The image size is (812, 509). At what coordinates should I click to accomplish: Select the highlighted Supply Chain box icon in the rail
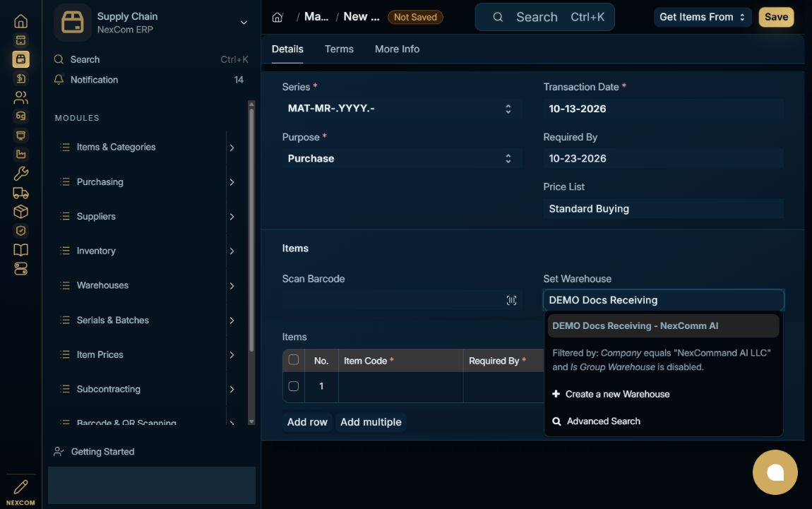tap(20, 59)
